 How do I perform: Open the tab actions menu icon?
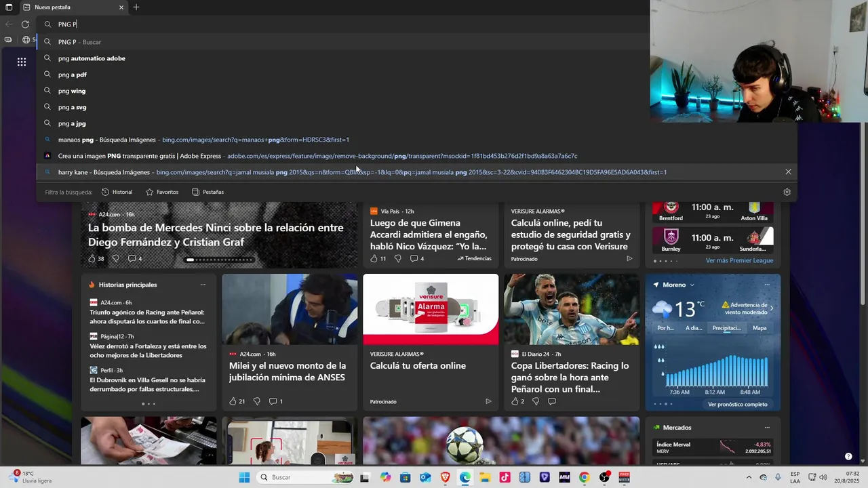[9, 7]
